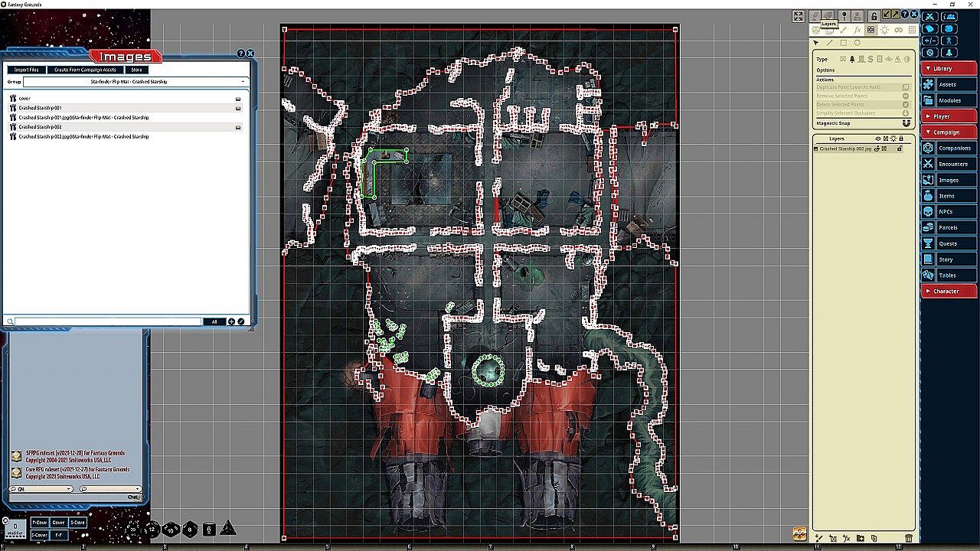Open the Group dropdown in Images window
The width and height of the screenshot is (980, 551).
pyautogui.click(x=135, y=81)
